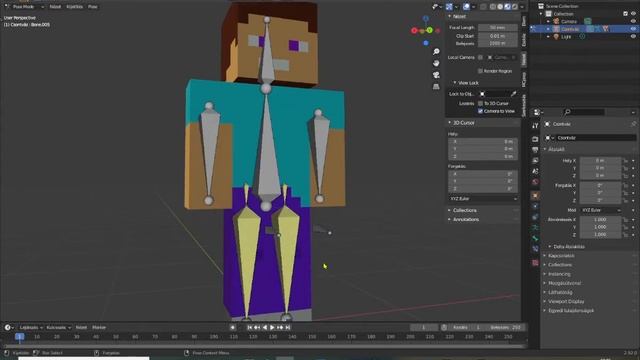This screenshot has width=640, height=360.
Task: Select Camera object in outliner
Action: point(568,21)
